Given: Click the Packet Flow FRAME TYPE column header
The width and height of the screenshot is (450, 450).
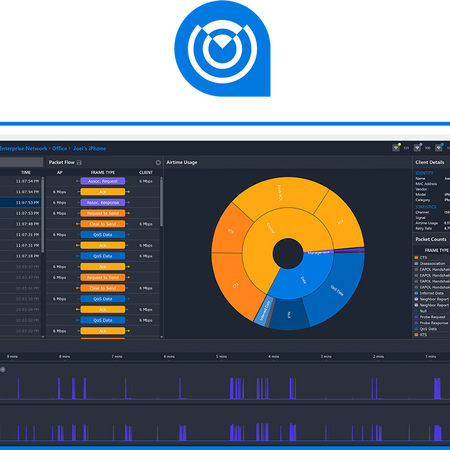Looking at the screenshot, I should click(x=103, y=172).
